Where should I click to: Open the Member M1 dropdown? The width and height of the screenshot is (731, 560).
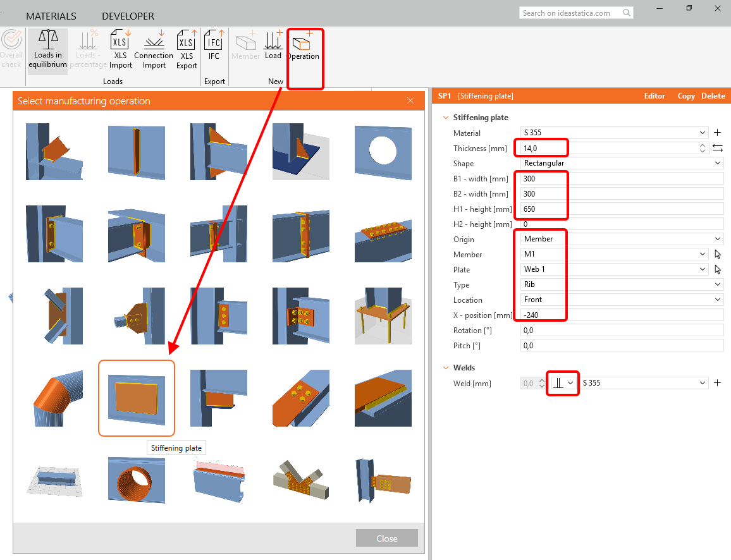614,254
